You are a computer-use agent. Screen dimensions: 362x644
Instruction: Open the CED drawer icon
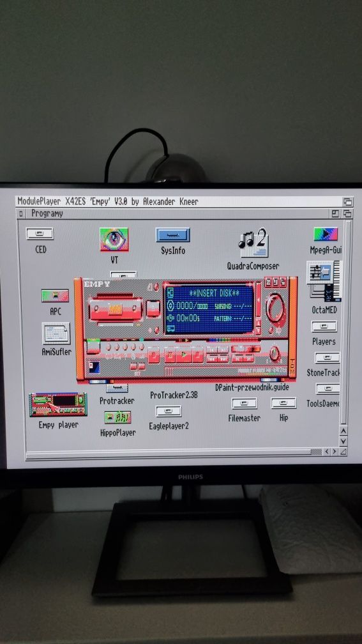pos(40,234)
